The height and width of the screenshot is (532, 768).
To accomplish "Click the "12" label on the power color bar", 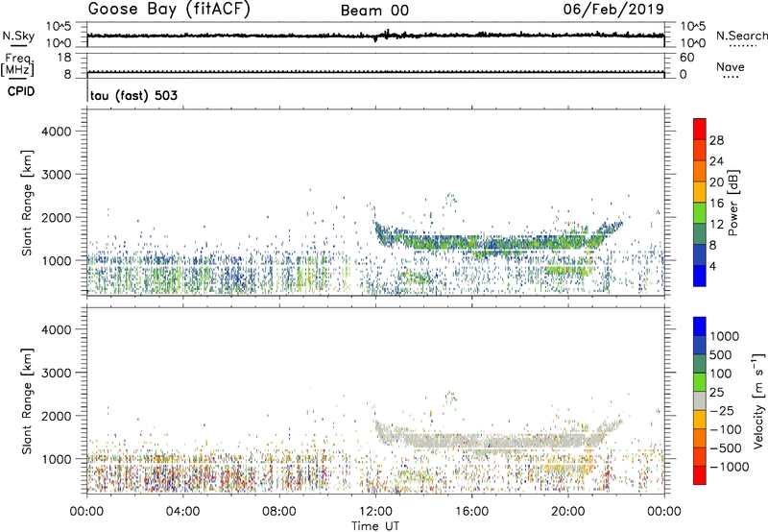I will point(716,225).
